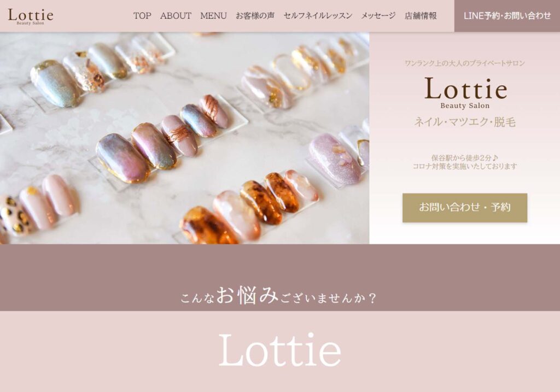560x392 pixels.
Task: Open the MENU navigation item
Action: click(x=213, y=16)
